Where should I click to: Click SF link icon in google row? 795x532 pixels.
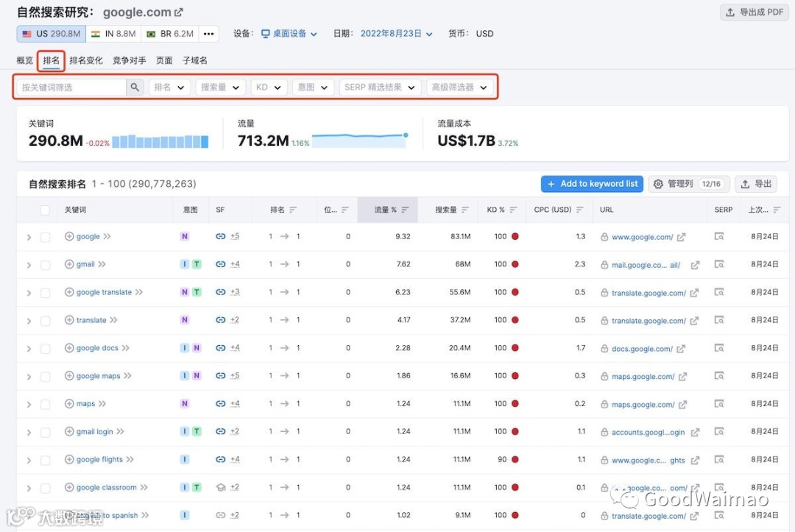click(x=221, y=236)
